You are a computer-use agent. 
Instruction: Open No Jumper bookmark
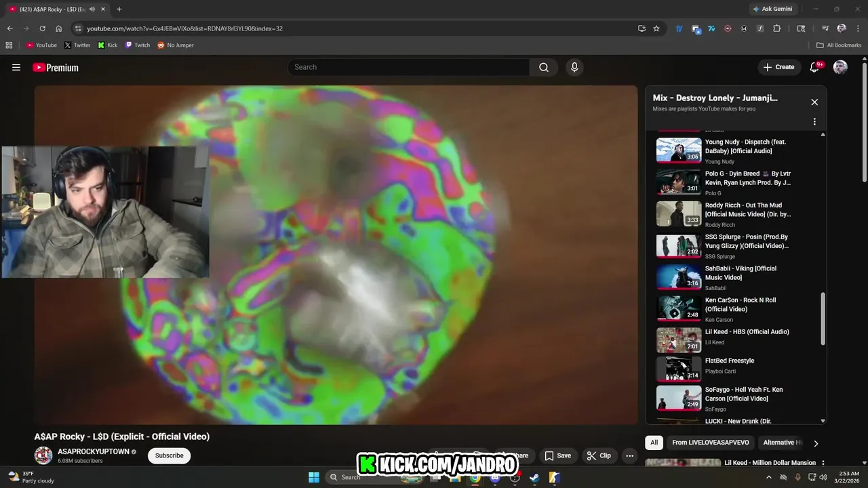176,45
